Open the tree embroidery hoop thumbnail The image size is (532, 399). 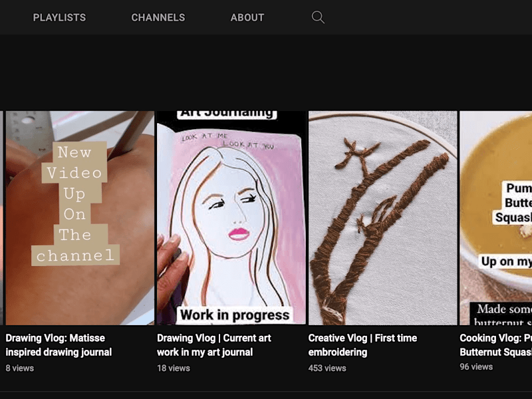tap(383, 218)
